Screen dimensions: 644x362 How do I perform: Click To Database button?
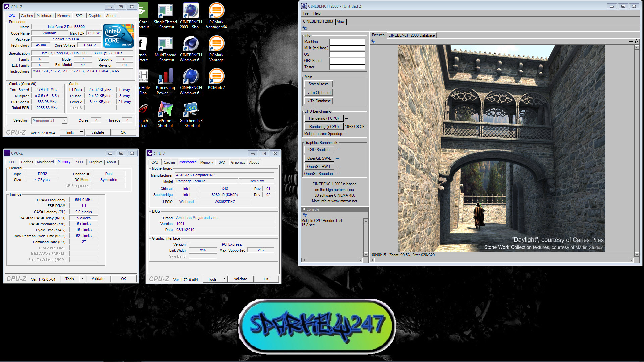coord(319,101)
